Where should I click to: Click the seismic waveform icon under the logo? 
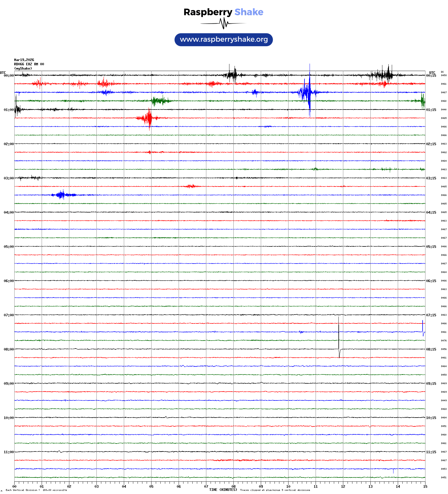click(223, 23)
